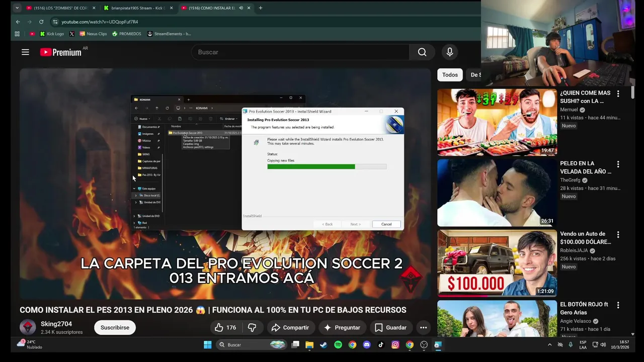Close the brianpirata1905 Kick tab
The width and height of the screenshot is (644, 362).
tap(171, 8)
